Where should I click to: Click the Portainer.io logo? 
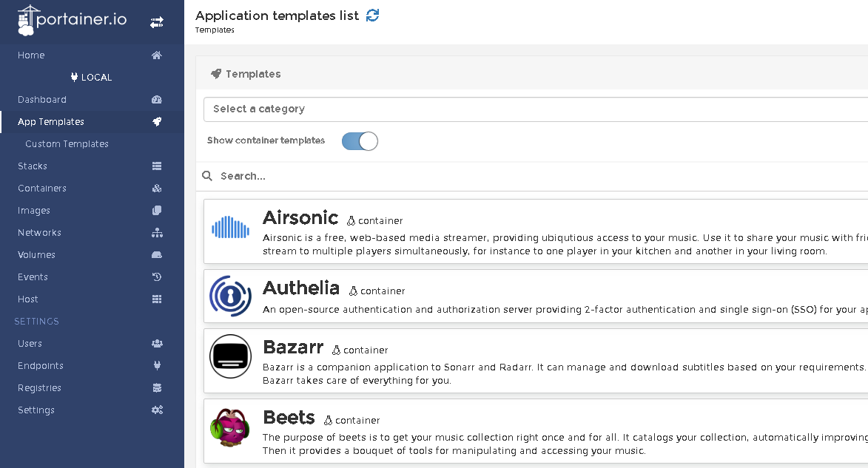pyautogui.click(x=73, y=21)
